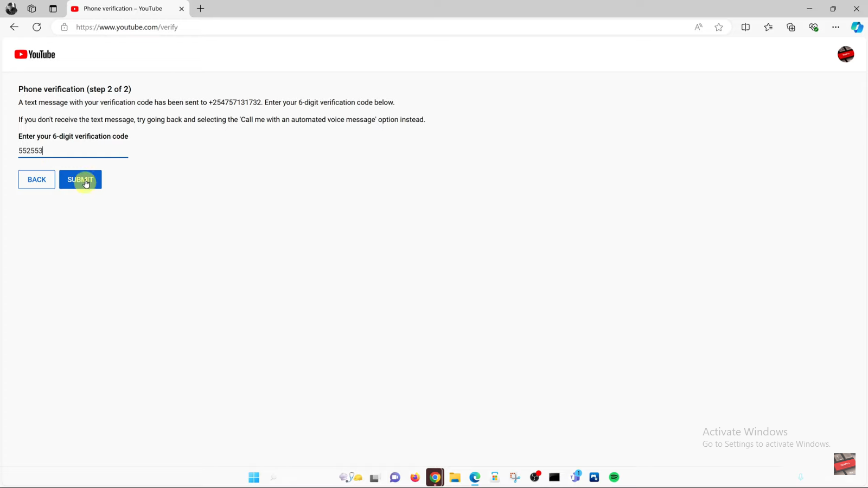Click the YouTube logo
Screen dimensions: 868x488
(35, 54)
